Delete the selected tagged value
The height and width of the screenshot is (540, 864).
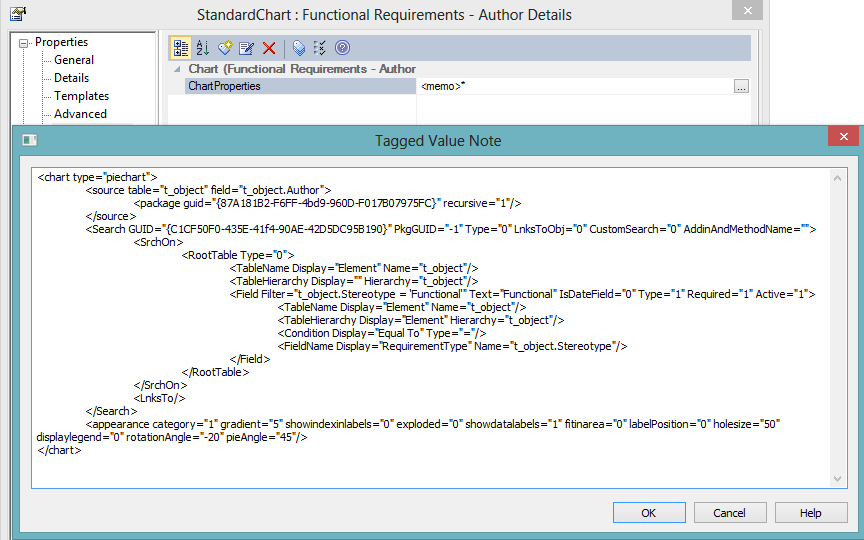pyautogui.click(x=269, y=48)
